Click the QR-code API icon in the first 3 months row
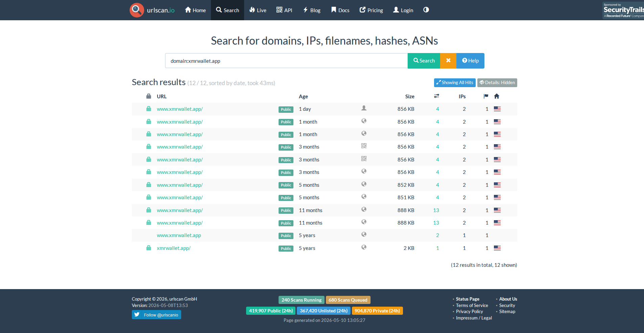The image size is (644, 333). tap(364, 146)
